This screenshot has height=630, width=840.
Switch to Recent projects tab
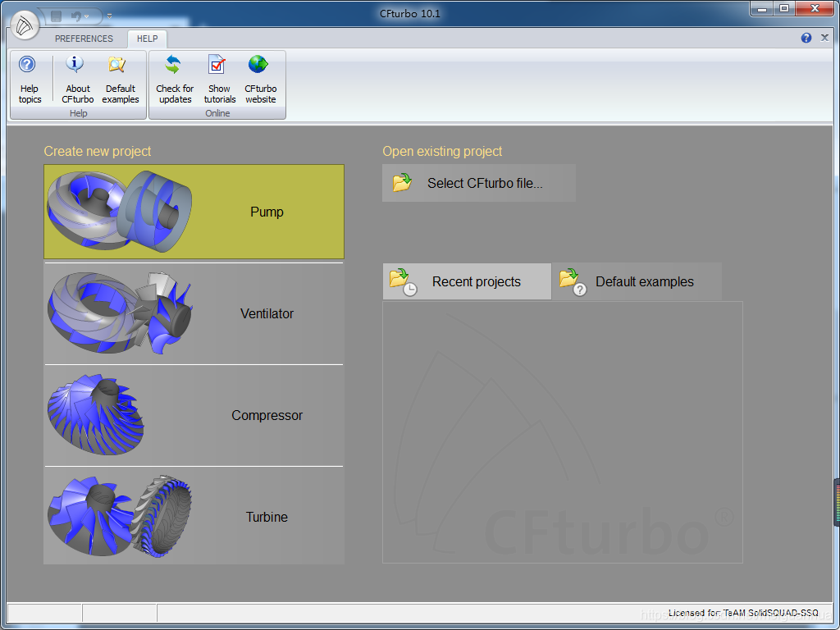(x=467, y=282)
